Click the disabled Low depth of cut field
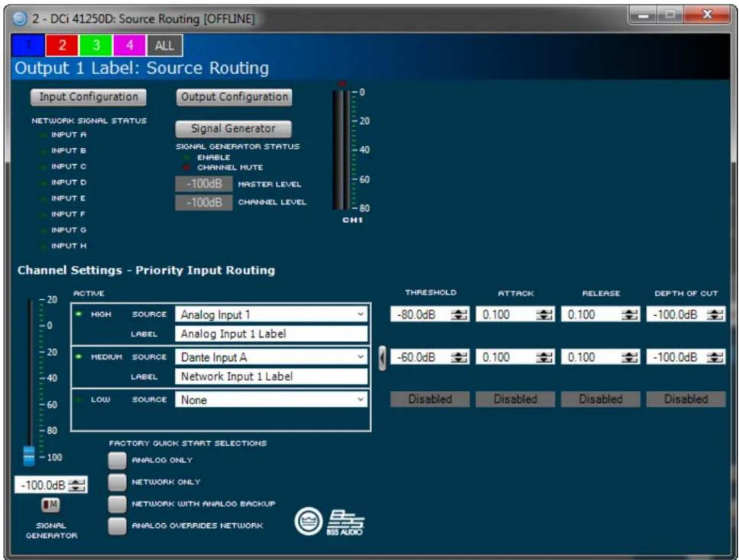Viewport: 739px width, 560px height. (686, 399)
